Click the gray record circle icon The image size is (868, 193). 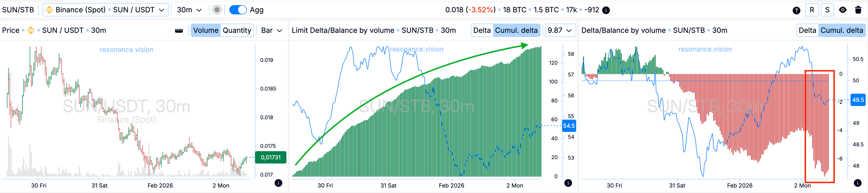pyautogui.click(x=217, y=10)
